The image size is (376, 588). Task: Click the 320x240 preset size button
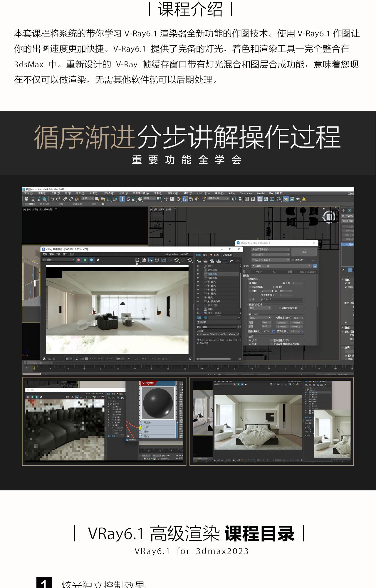click(x=282, y=323)
